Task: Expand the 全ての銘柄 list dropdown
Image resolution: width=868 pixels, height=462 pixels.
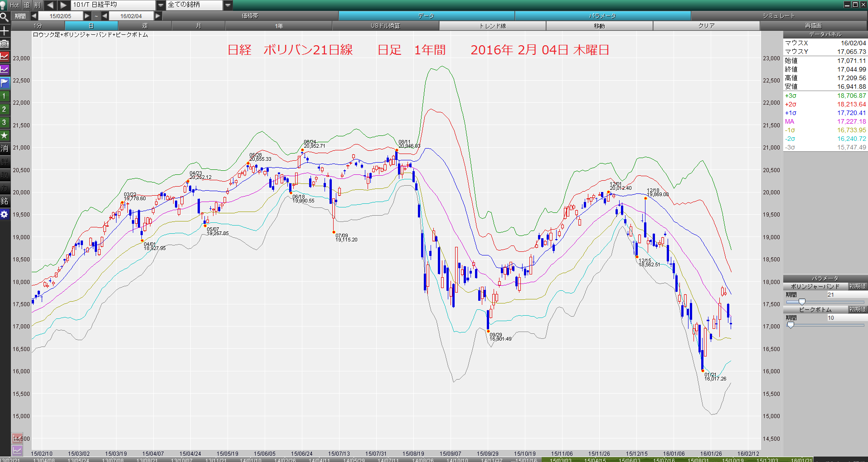Action: coord(228,5)
